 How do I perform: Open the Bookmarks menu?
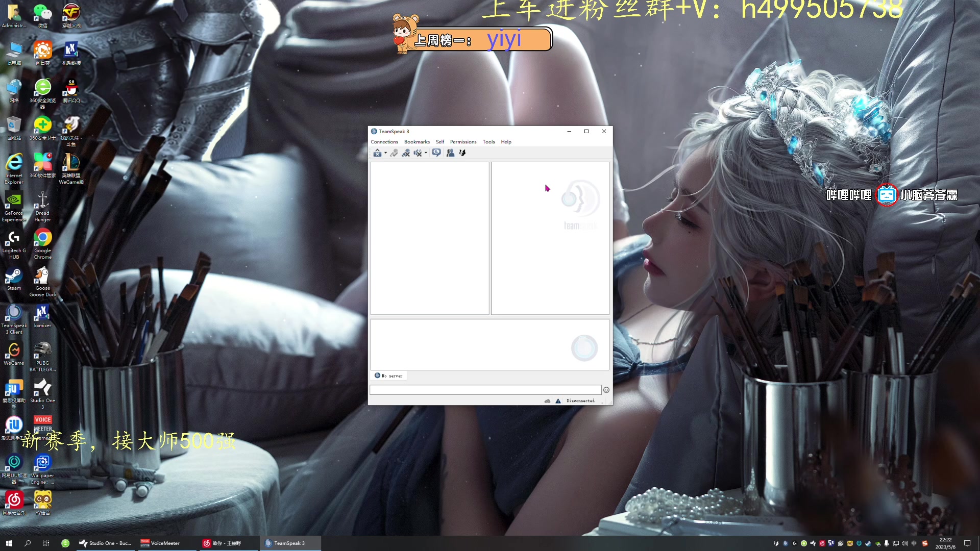tap(416, 142)
